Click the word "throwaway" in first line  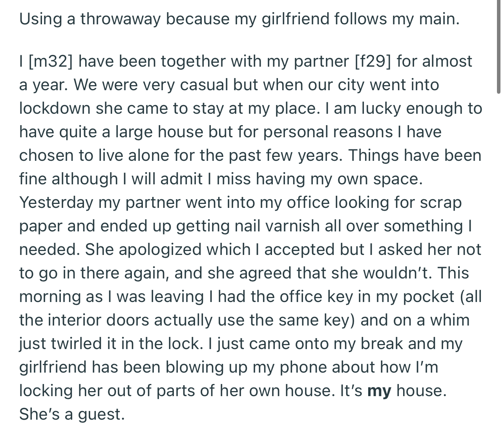coord(121,19)
